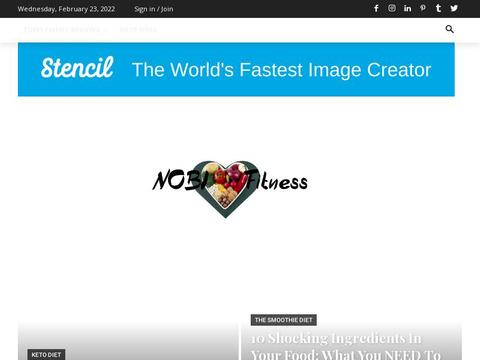
Task: Open the KETO DIET category tag
Action: tap(46, 355)
